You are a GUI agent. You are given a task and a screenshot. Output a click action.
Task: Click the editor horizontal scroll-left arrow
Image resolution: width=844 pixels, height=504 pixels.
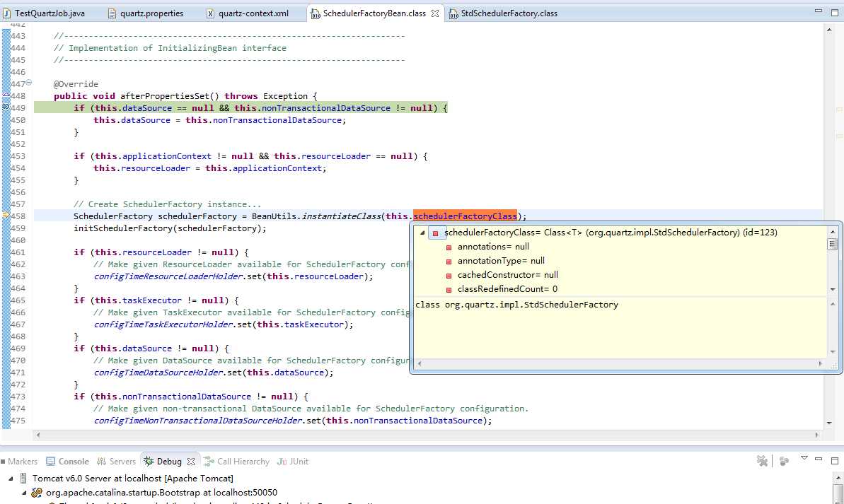coord(37,435)
